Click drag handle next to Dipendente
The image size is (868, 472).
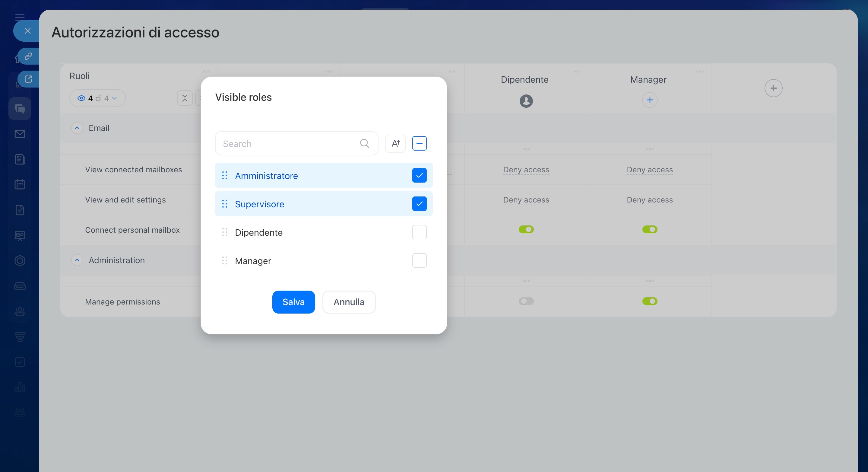(x=224, y=232)
